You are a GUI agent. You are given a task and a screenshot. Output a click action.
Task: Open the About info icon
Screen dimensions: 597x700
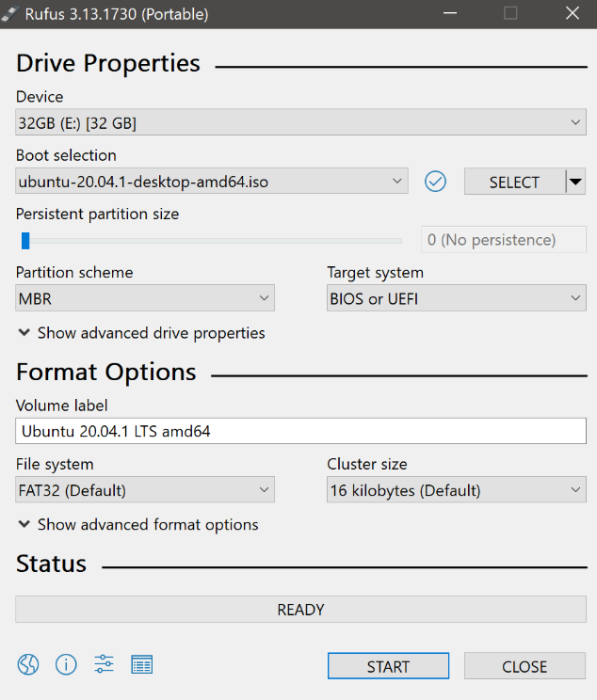pos(66,665)
